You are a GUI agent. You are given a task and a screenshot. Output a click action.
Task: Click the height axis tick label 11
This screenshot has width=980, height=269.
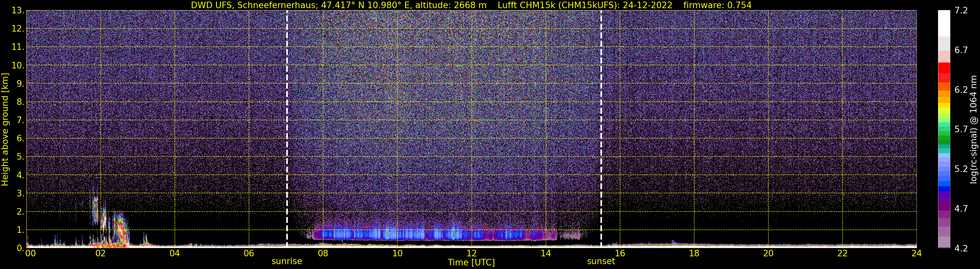click(x=18, y=47)
